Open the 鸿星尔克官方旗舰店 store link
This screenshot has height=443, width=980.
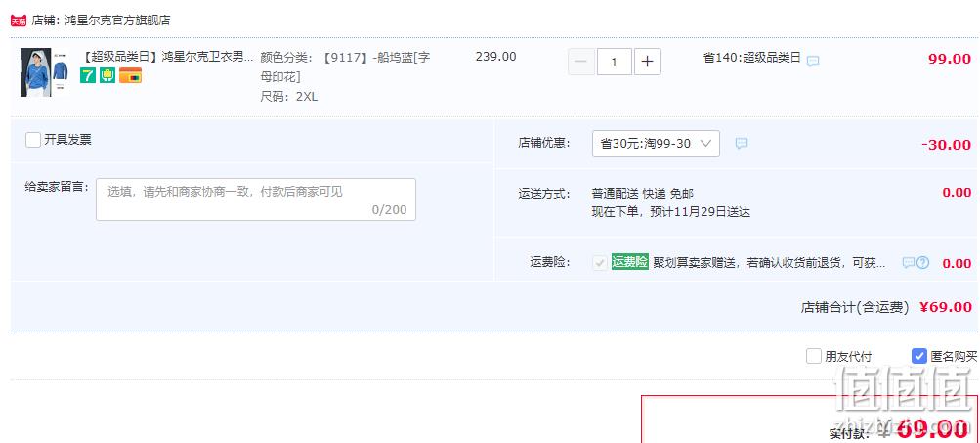(117, 21)
